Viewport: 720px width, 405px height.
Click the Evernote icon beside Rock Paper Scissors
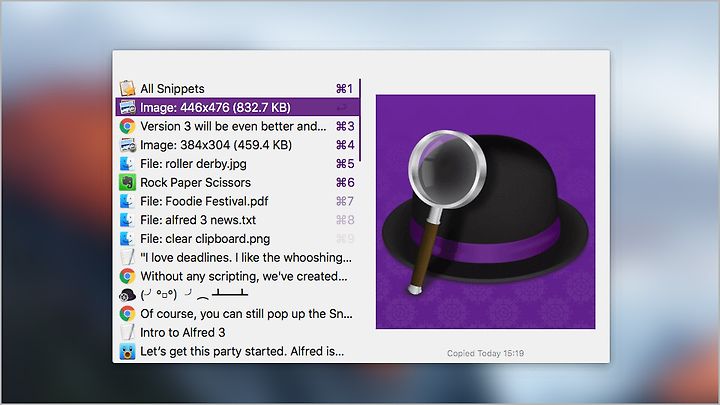point(127,182)
